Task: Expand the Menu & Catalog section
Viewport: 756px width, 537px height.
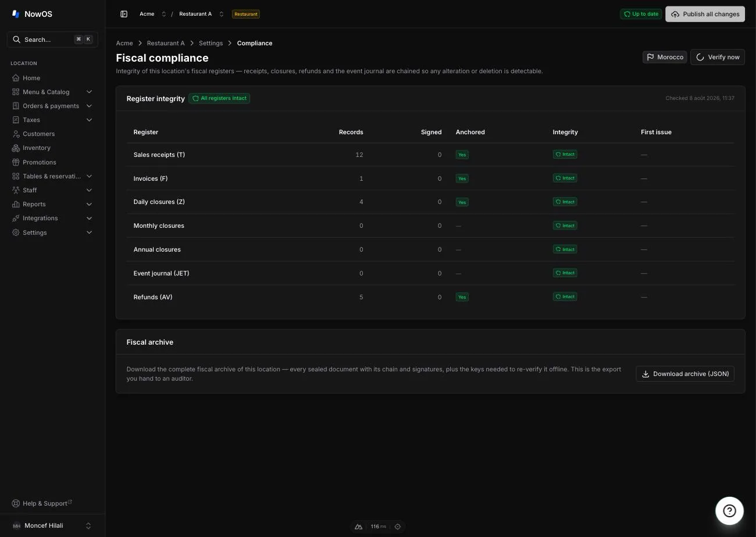Action: [89, 92]
